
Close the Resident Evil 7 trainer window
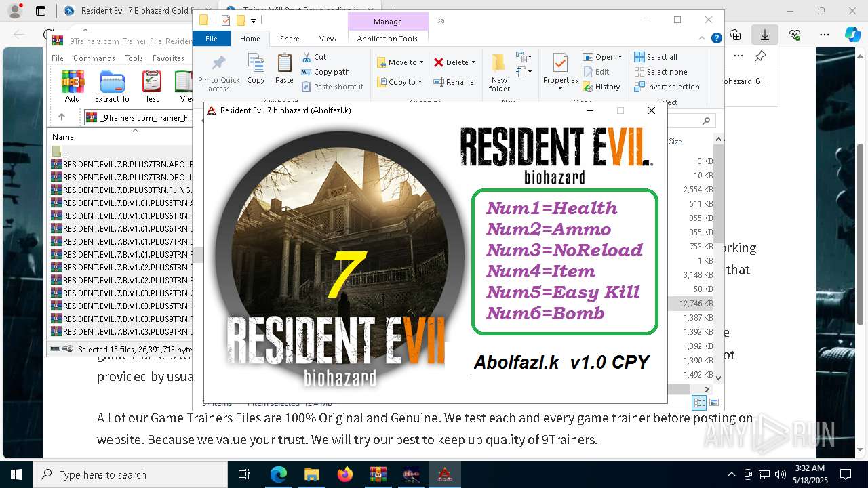click(652, 110)
